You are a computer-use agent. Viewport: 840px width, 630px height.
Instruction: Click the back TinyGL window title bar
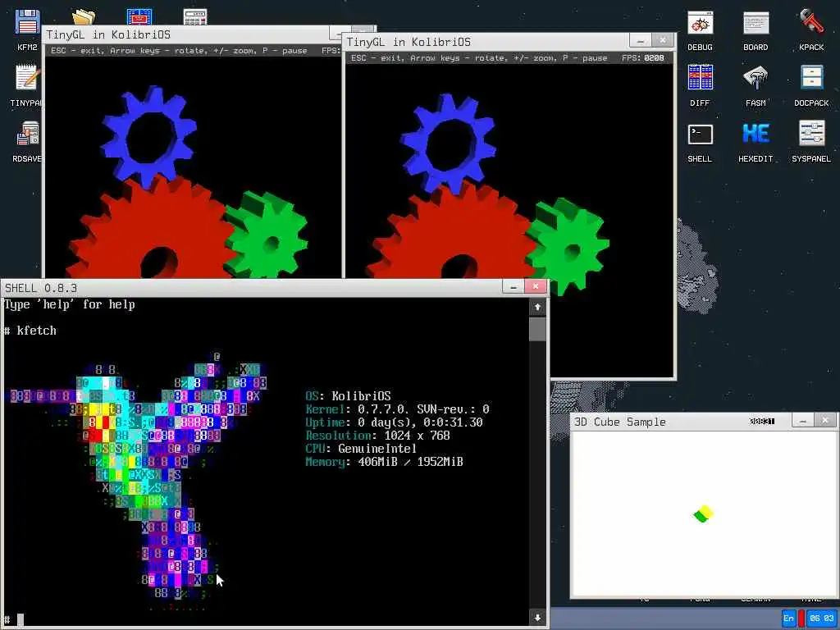pyautogui.click(x=186, y=34)
